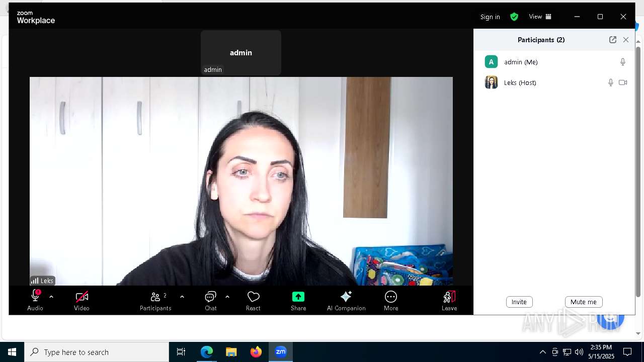This screenshot has width=644, height=362.
Task: Click the Mute me button
Action: (584, 302)
